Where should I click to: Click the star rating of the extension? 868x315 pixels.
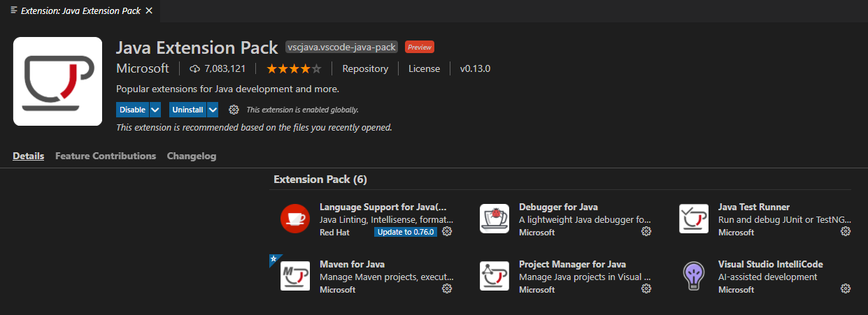click(294, 68)
